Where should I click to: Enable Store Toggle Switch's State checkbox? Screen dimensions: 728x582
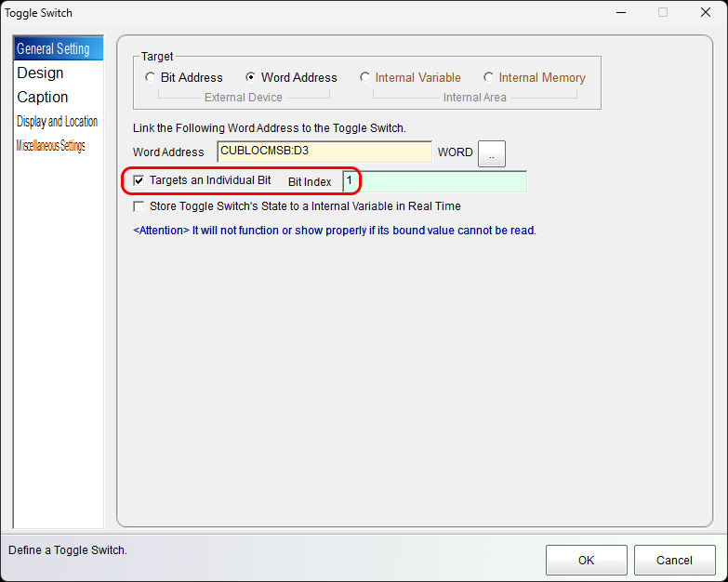pos(139,206)
